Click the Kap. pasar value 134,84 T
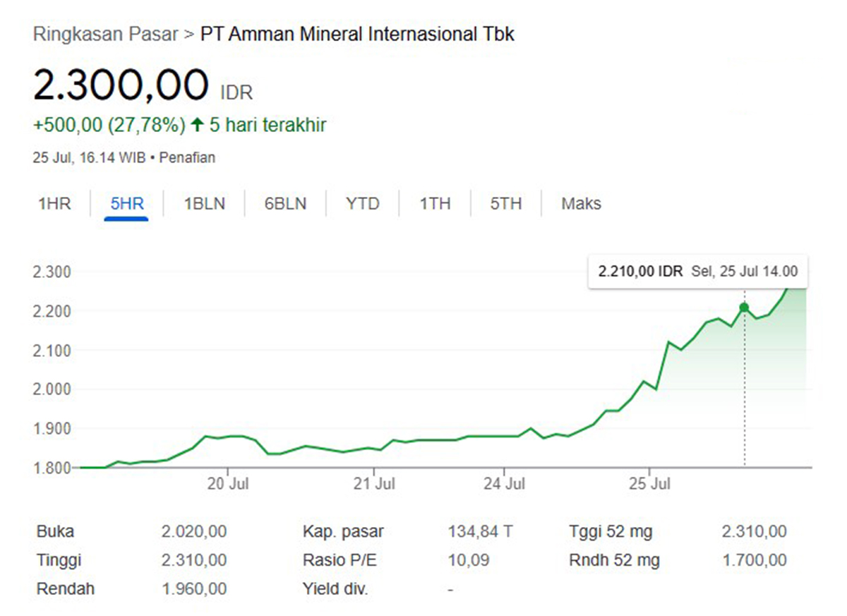This screenshot has height=616, width=847. (480, 532)
